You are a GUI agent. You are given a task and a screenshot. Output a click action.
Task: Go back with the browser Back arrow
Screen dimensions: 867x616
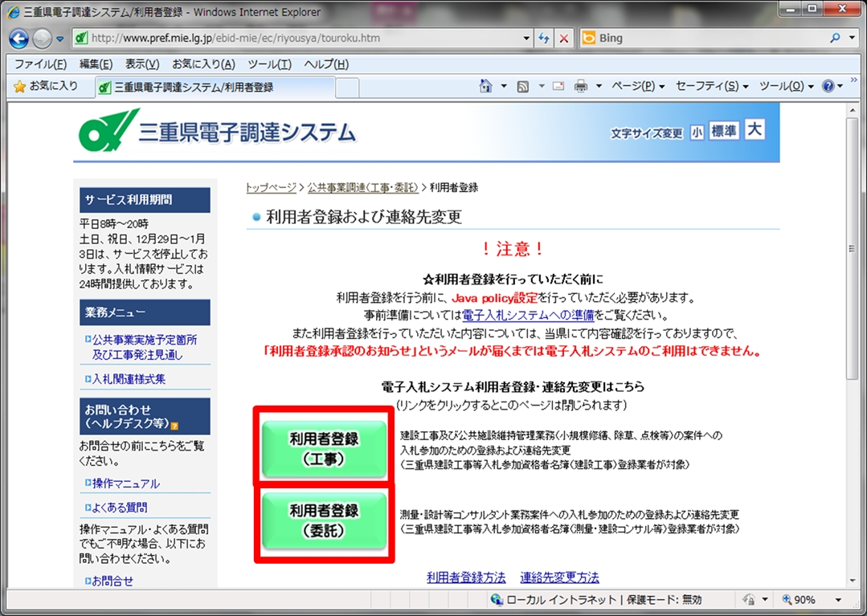click(18, 39)
